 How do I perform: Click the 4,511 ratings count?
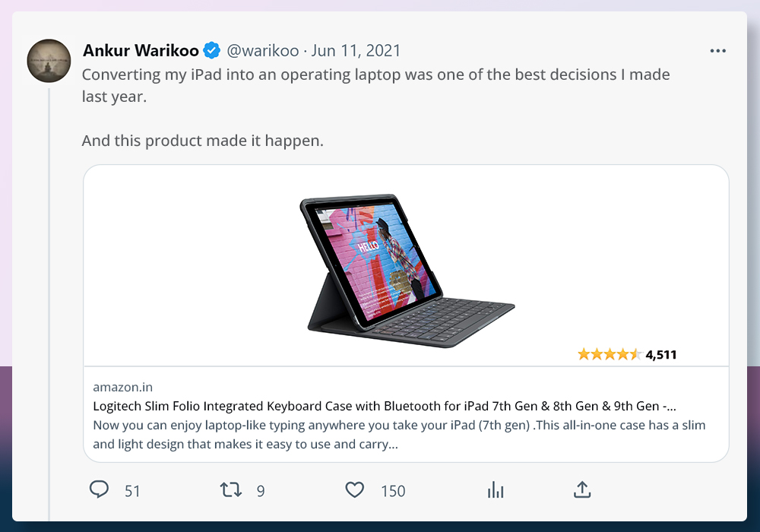[x=661, y=355]
